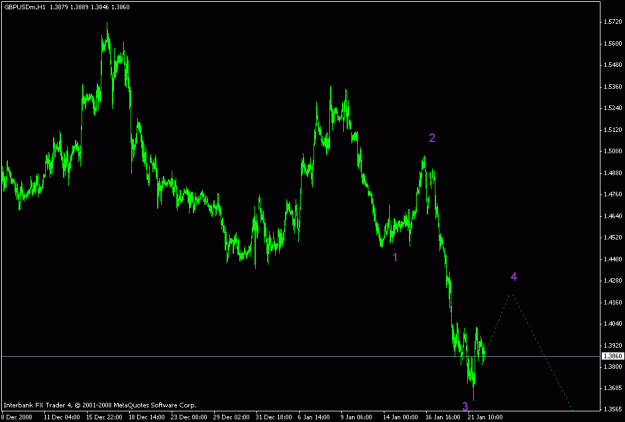Click the 29 Dec 02:00 time label
The height and width of the screenshot is (422, 625).
231,417
